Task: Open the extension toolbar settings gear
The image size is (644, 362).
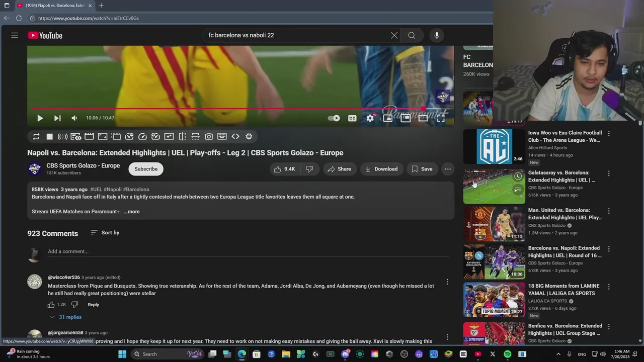Action: 249,136
